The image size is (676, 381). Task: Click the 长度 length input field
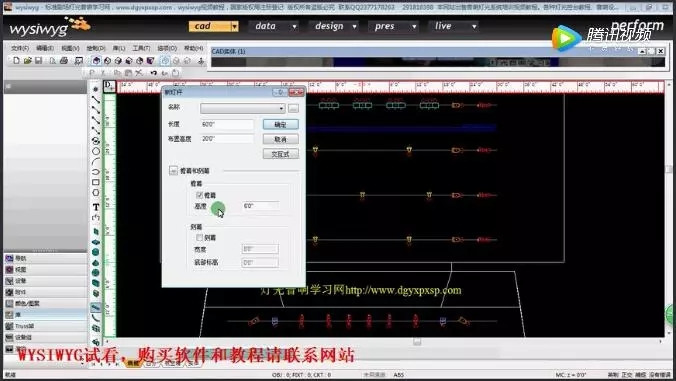pos(227,125)
